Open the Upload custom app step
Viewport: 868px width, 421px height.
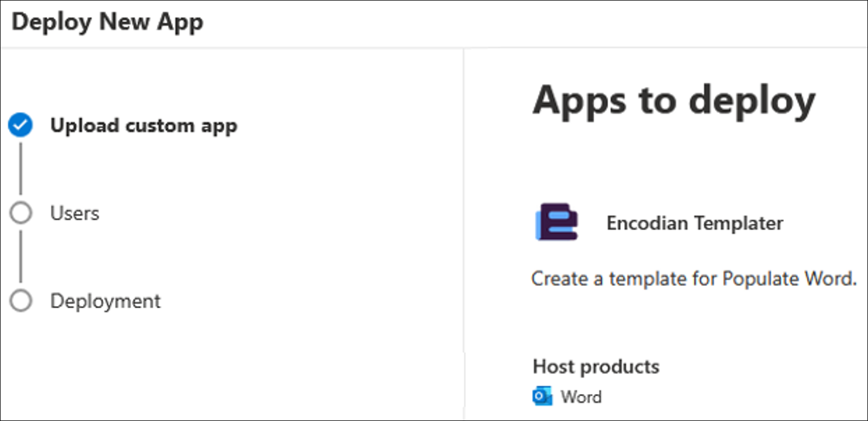(144, 126)
